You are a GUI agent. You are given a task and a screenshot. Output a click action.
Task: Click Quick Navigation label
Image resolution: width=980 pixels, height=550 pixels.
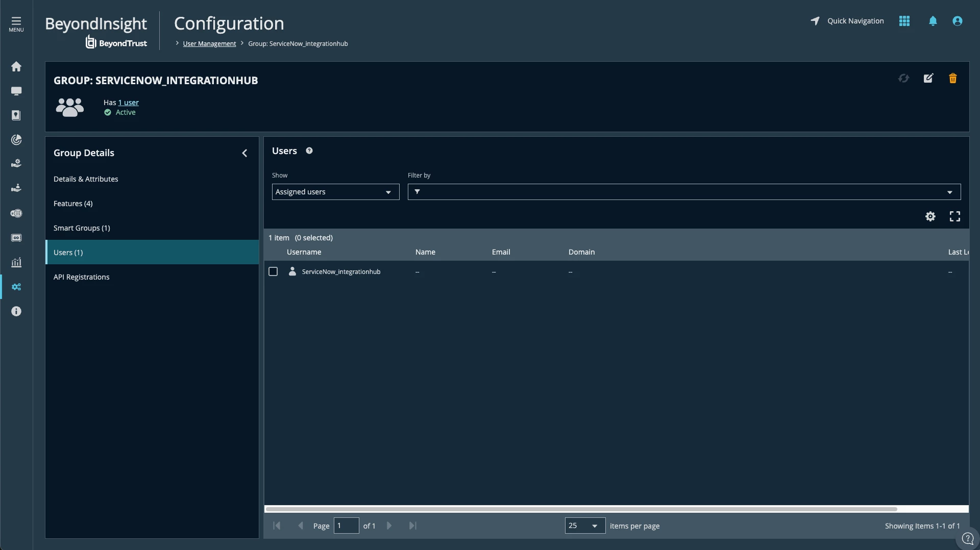[855, 21]
